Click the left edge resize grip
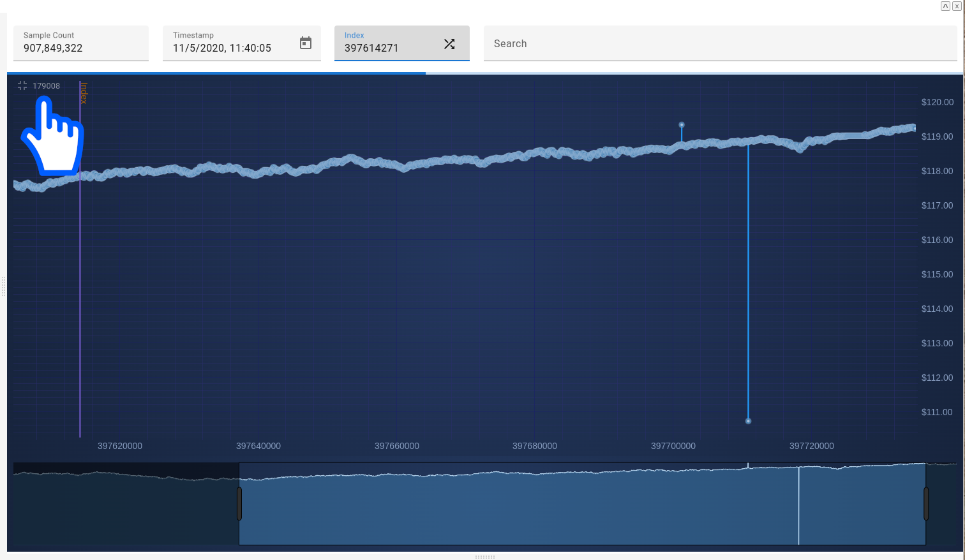The height and width of the screenshot is (560, 965). pyautogui.click(x=3, y=286)
